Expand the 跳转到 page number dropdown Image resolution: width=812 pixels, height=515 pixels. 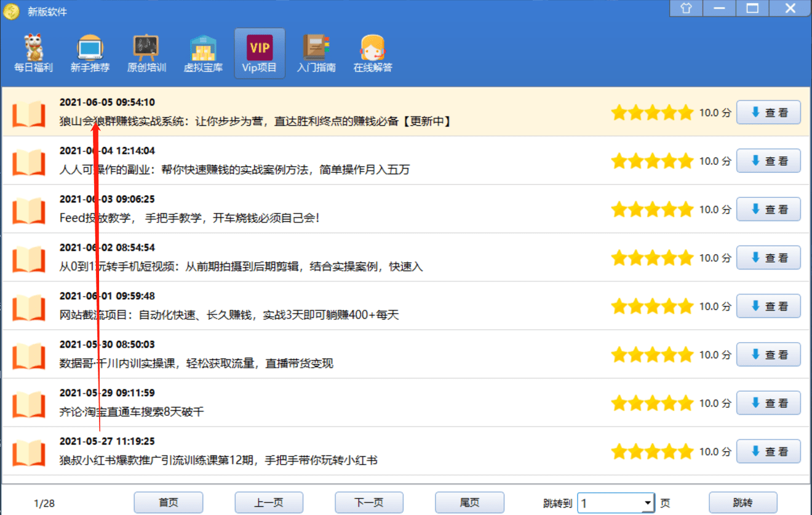pyautogui.click(x=647, y=503)
